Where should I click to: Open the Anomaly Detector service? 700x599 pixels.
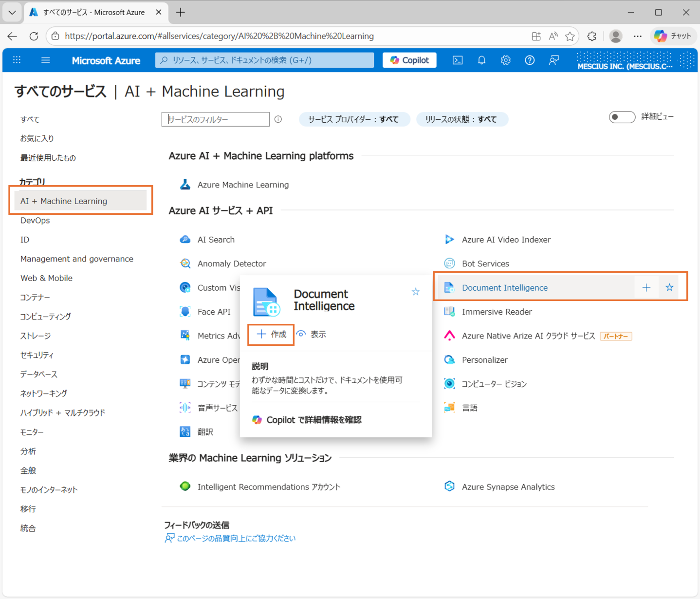click(232, 263)
